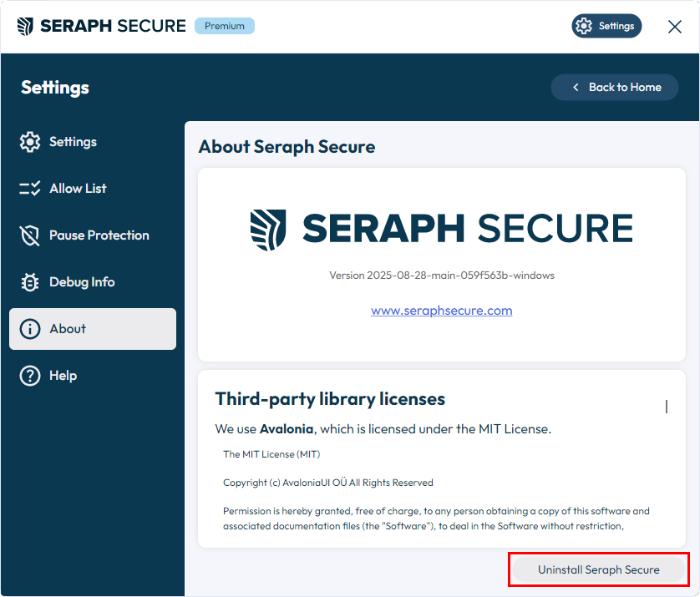The height and width of the screenshot is (597, 700).
Task: Select the About sidebar tab
Action: [x=93, y=329]
